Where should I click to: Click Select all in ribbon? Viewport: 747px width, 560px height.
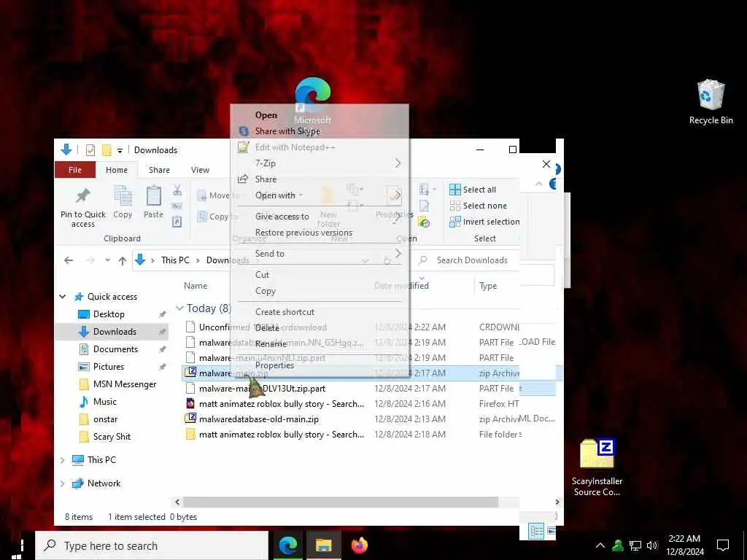(x=473, y=190)
